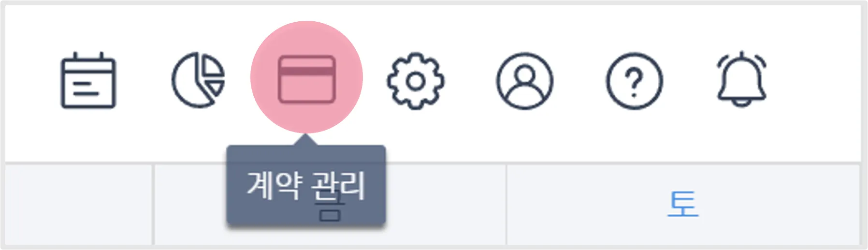
Task: Click the blue 토 Saturday label
Action: (683, 204)
